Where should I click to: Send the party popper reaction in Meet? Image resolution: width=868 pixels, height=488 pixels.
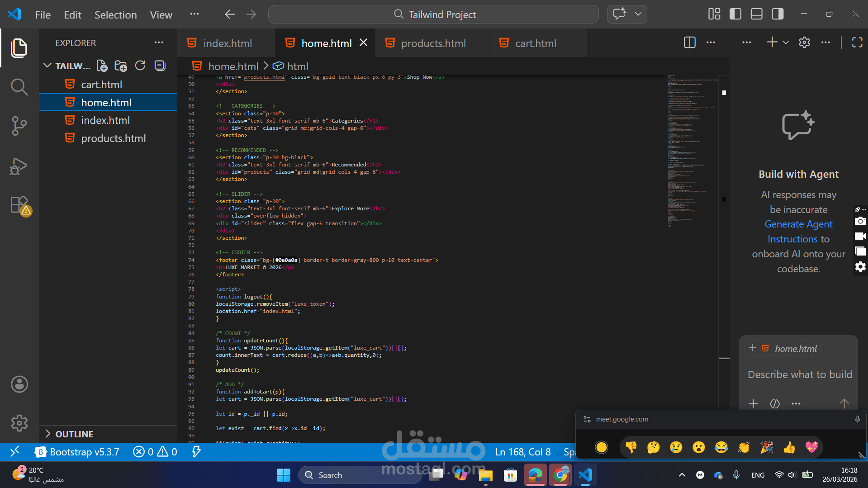point(767,447)
